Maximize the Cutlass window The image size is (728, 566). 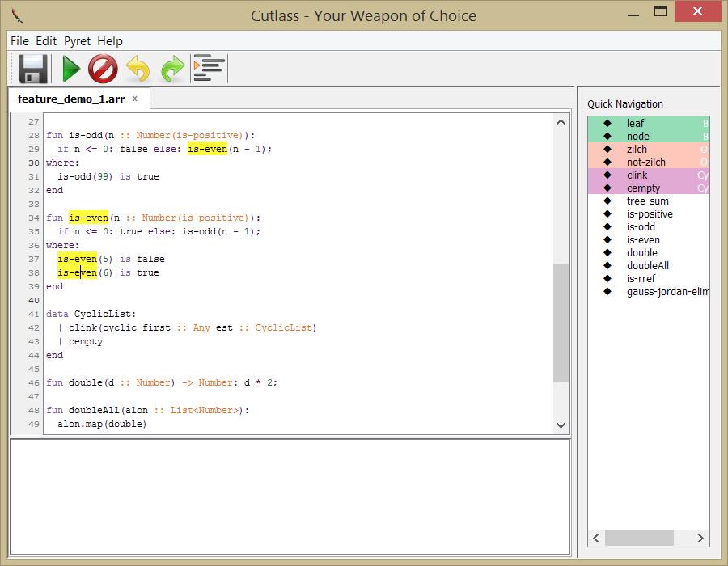(x=660, y=11)
